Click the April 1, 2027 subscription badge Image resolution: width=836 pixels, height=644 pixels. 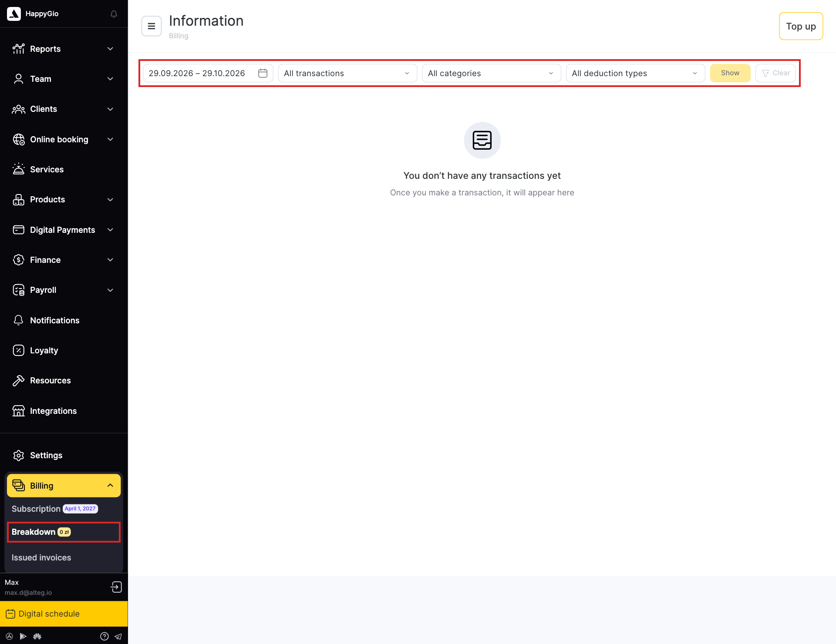point(81,509)
